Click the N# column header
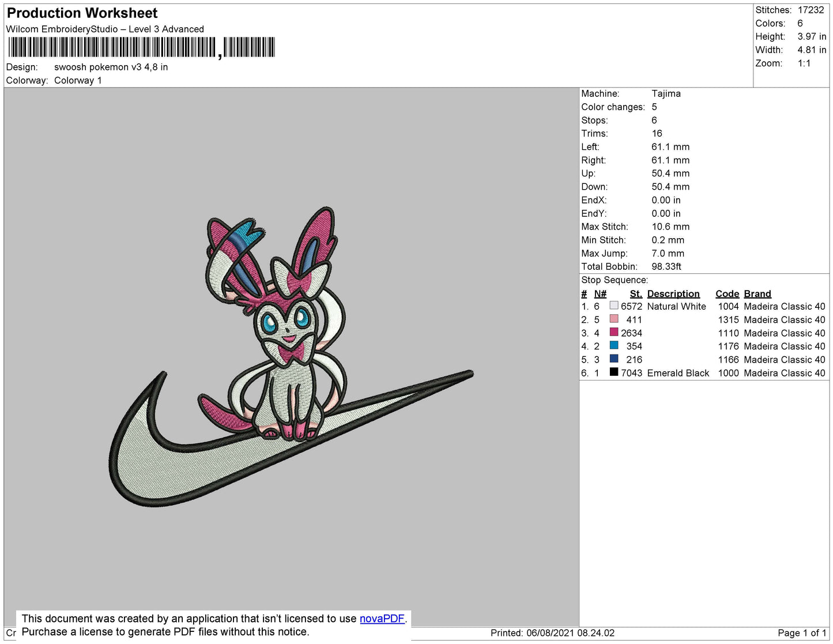The height and width of the screenshot is (644, 833). tap(600, 293)
